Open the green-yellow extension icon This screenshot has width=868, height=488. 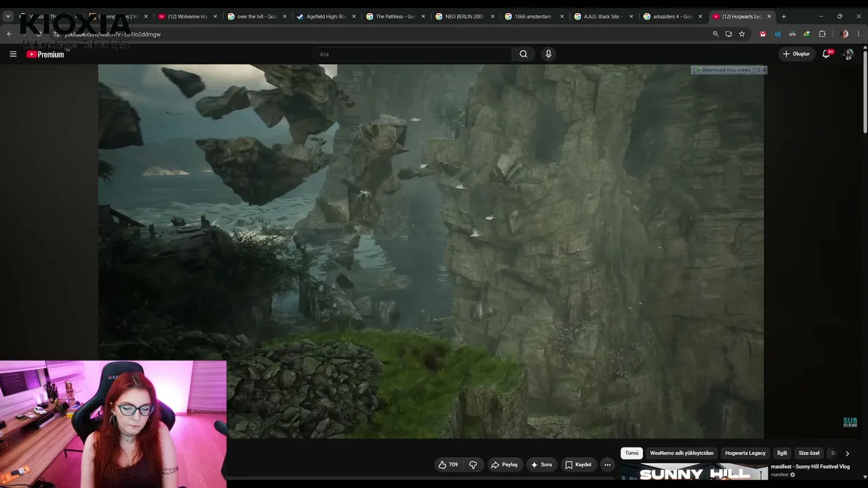(x=807, y=34)
